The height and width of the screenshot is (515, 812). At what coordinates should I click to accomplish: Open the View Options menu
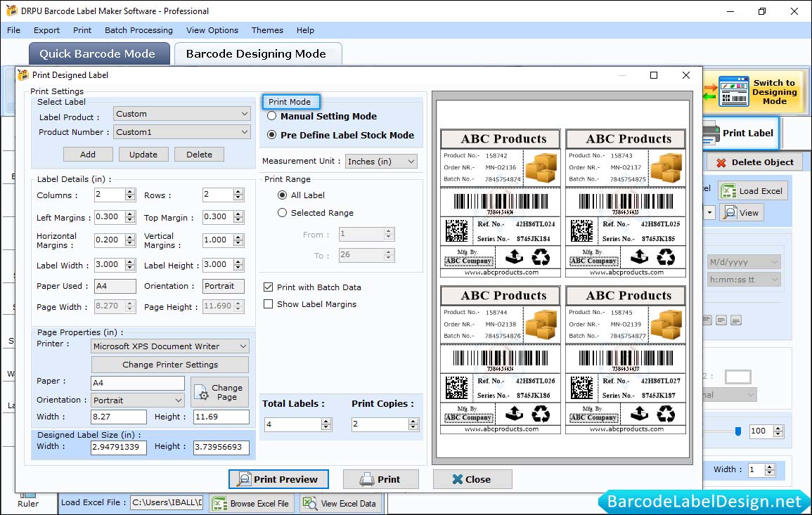[212, 30]
